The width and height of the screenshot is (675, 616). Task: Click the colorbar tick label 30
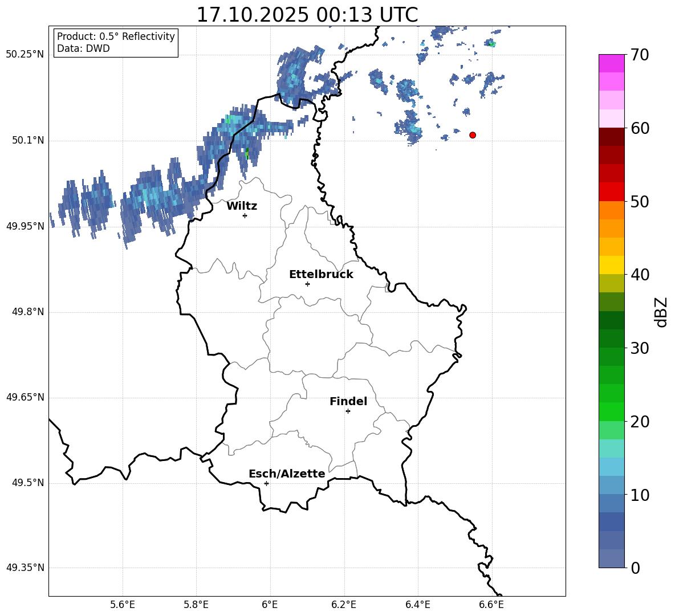coord(640,348)
